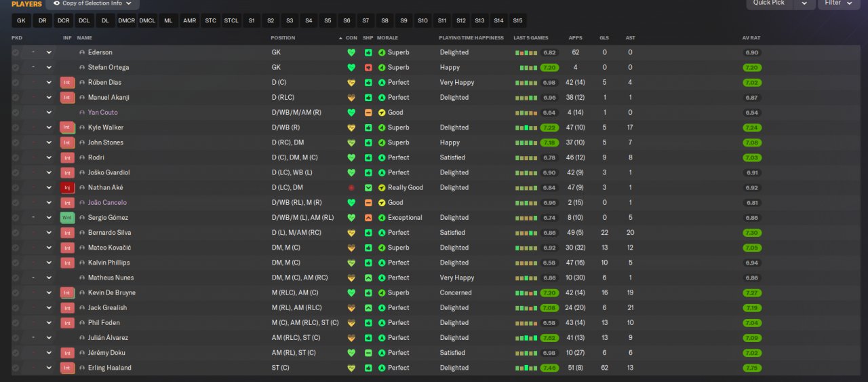The height and width of the screenshot is (382, 868).
Task: Sort by the POSITION column header
Action: (x=283, y=37)
